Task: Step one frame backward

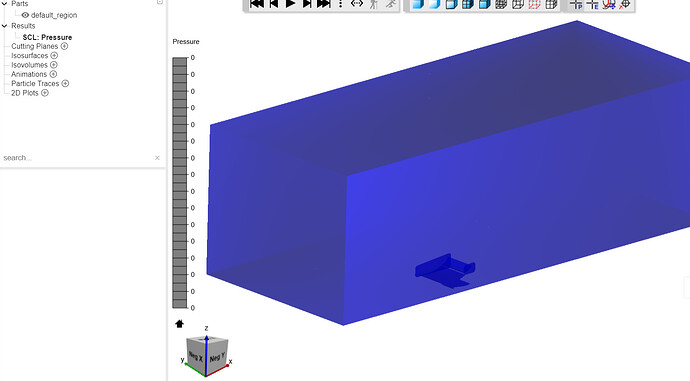Action: [x=274, y=4]
